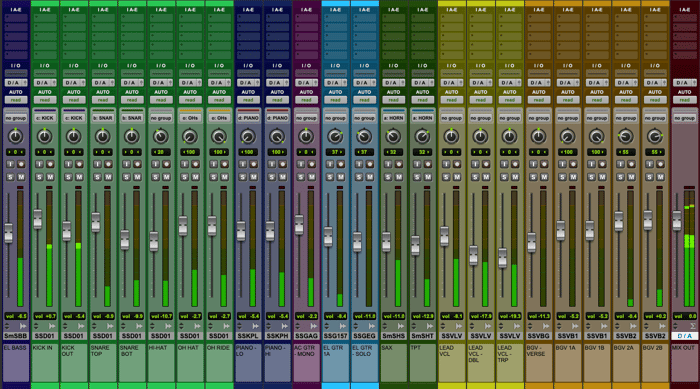Solo the TPT track
This screenshot has height=389, width=700.
point(417,177)
